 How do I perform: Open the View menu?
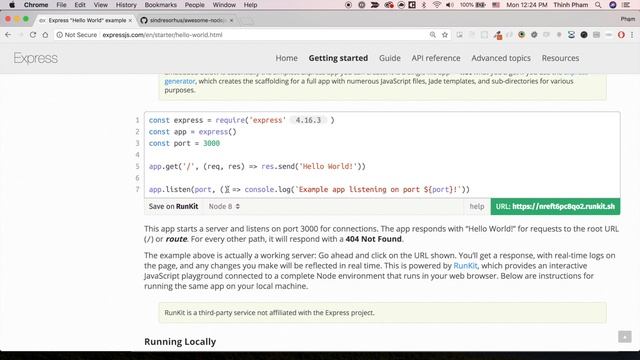(x=100, y=5)
